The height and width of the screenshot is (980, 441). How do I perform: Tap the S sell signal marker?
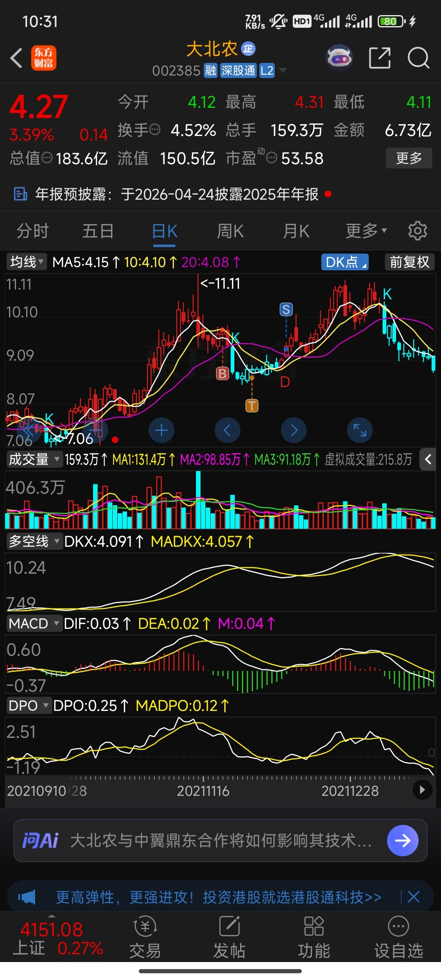pos(286,310)
